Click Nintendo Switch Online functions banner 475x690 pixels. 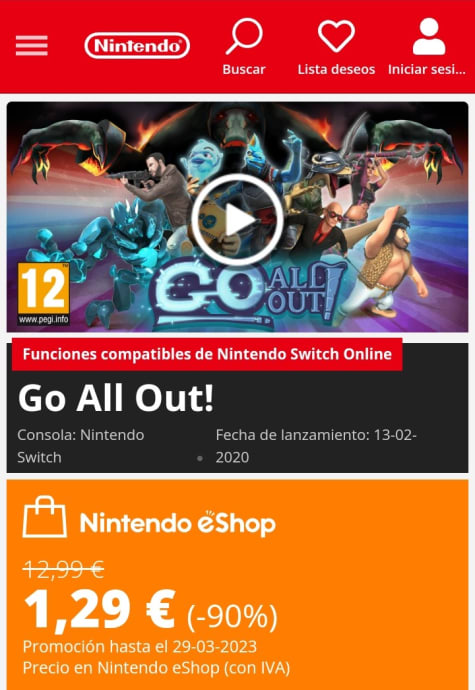coord(207,354)
